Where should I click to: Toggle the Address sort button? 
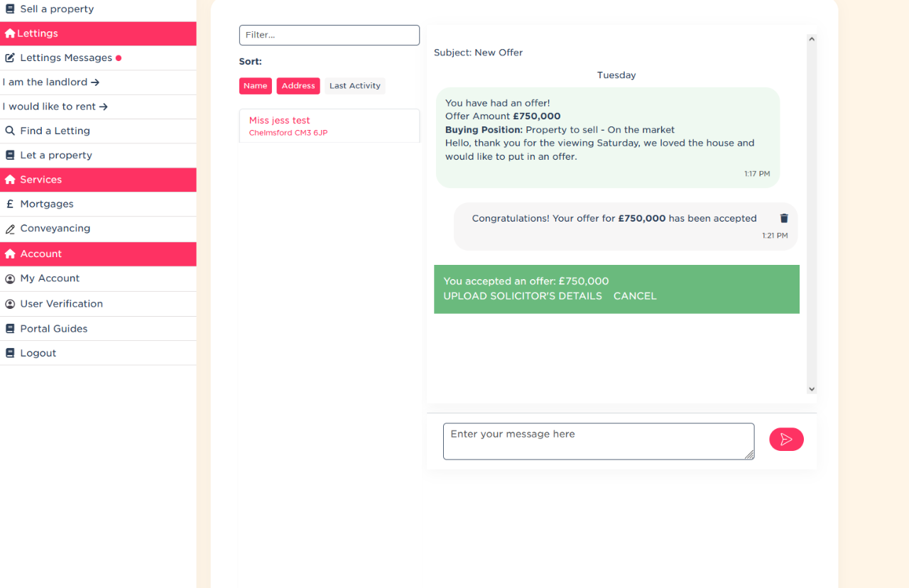298,86
